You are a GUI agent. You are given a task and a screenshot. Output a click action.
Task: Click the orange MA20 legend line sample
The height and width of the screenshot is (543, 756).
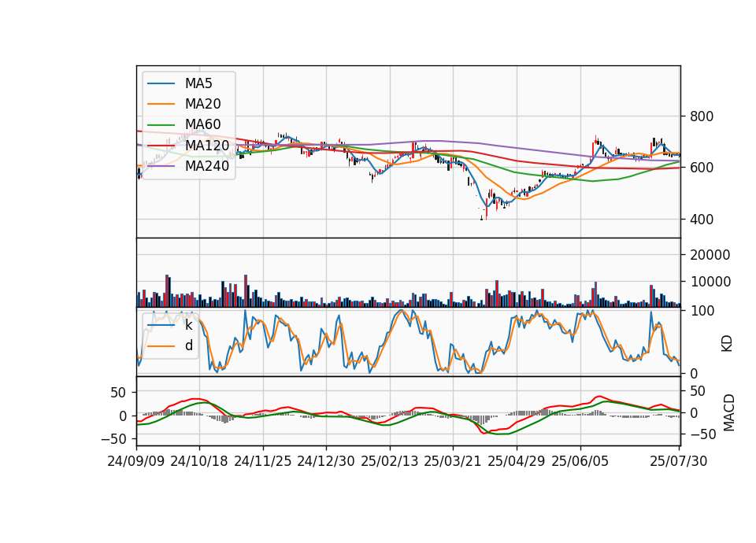tap(161, 104)
